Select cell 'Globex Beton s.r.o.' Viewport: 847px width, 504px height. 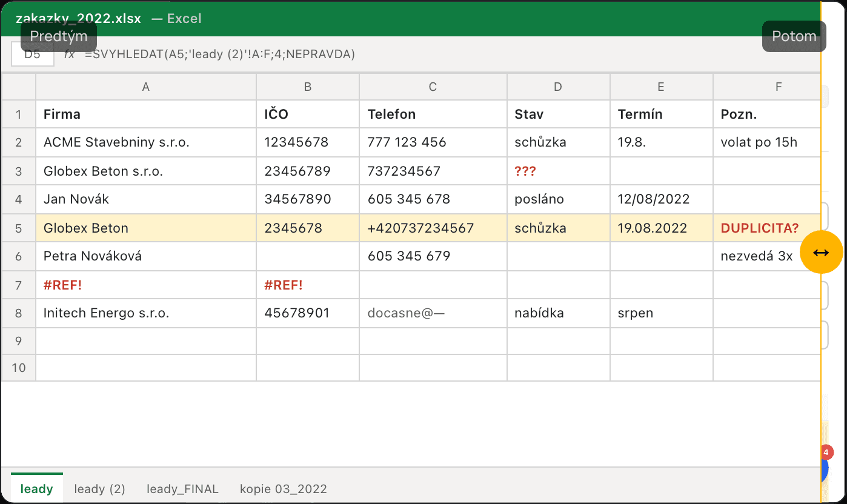(x=146, y=171)
